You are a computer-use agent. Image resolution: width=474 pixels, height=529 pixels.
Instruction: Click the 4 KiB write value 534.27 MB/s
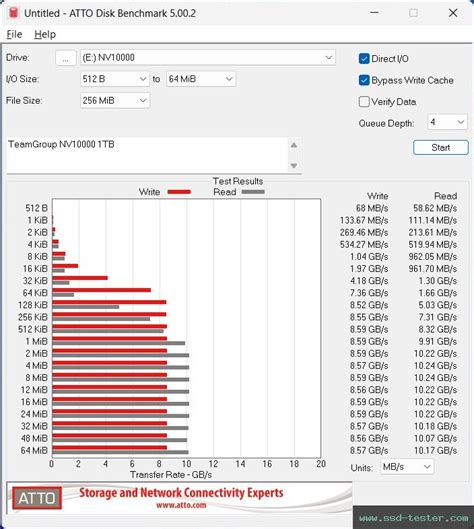[x=364, y=245]
